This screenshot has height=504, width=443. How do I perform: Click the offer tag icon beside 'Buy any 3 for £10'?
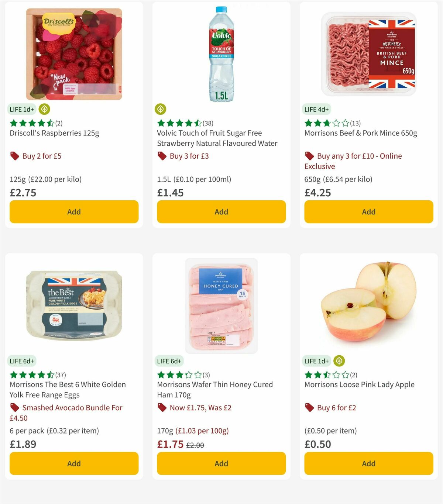coord(309,156)
